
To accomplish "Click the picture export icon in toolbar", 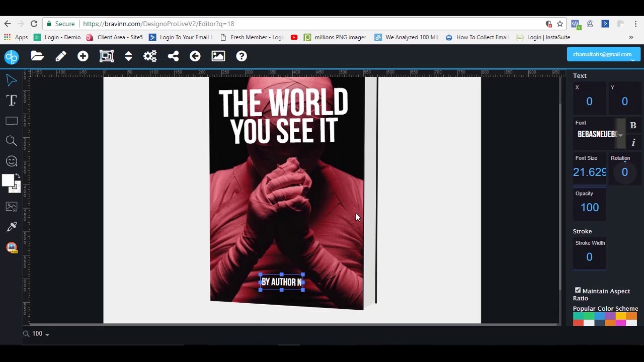I will point(218,56).
